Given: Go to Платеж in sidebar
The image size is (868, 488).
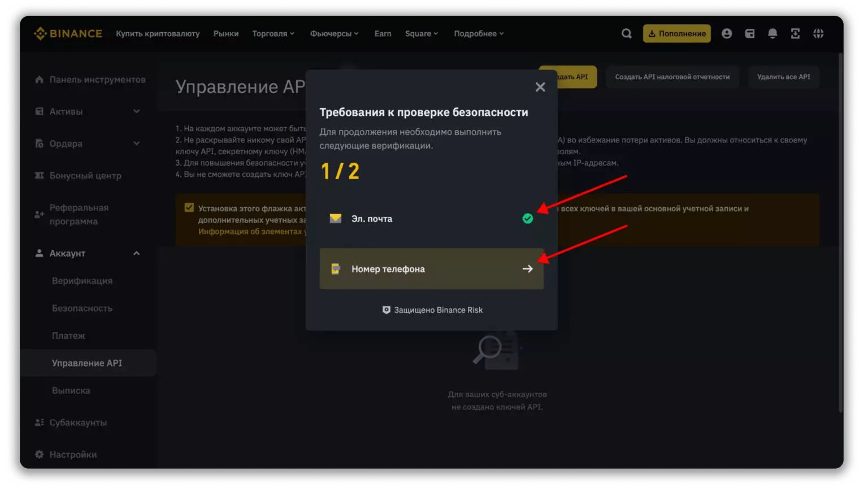Looking at the screenshot, I should 68,335.
